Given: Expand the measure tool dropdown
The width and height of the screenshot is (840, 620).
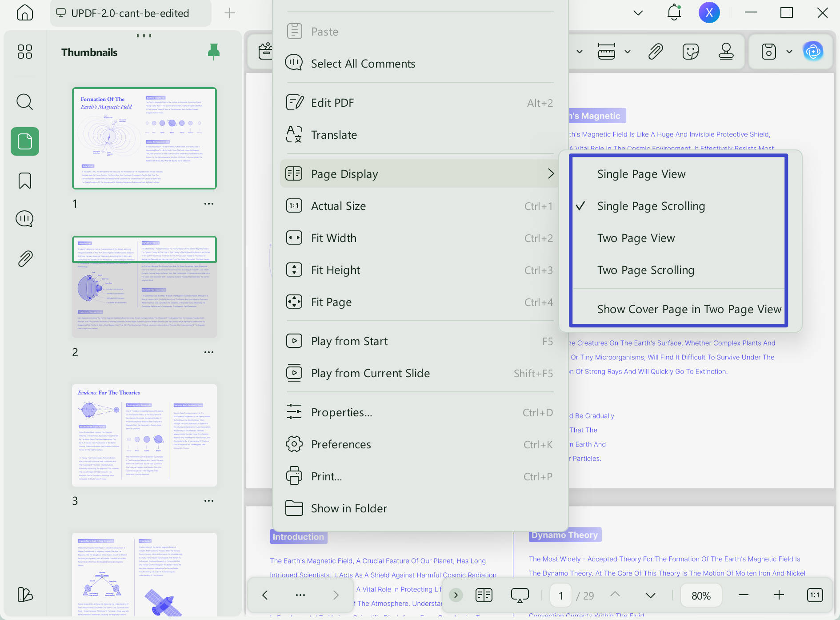Looking at the screenshot, I should point(628,52).
